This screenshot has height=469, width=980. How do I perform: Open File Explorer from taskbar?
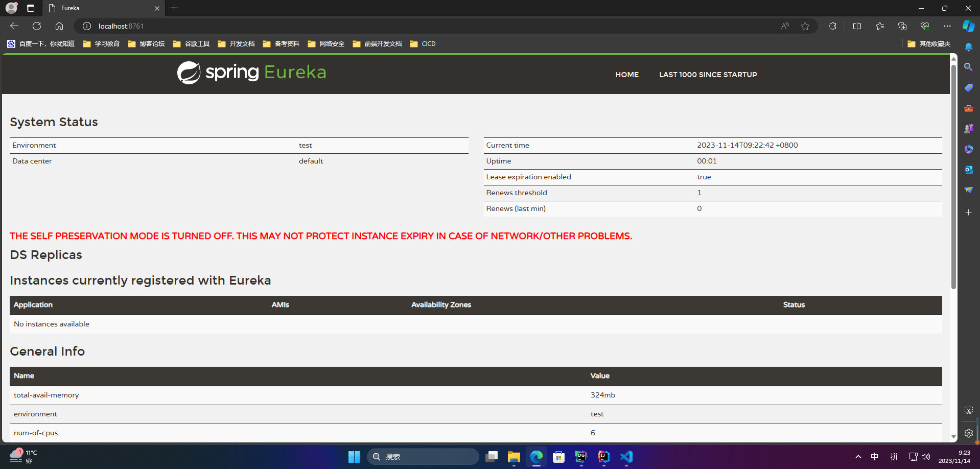point(514,457)
